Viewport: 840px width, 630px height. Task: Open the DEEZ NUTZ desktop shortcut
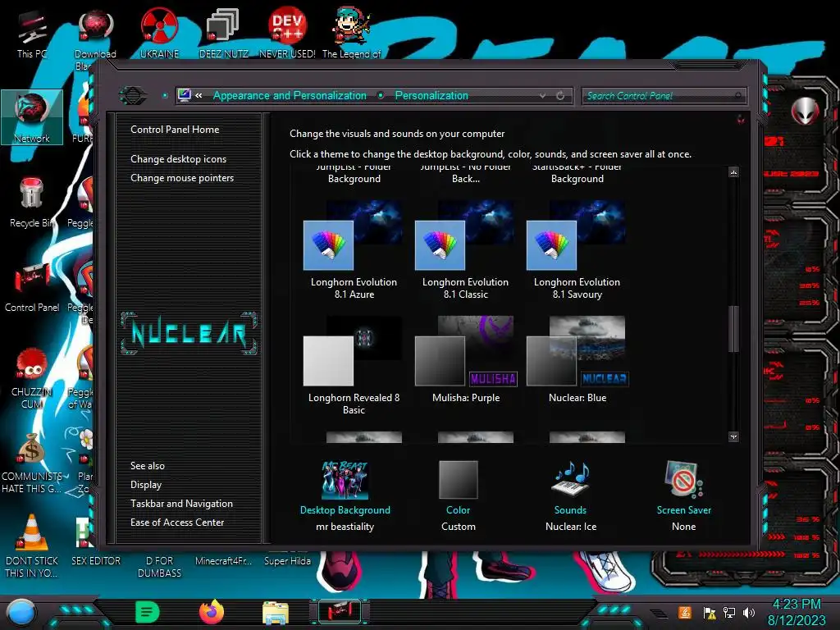pyautogui.click(x=223, y=32)
